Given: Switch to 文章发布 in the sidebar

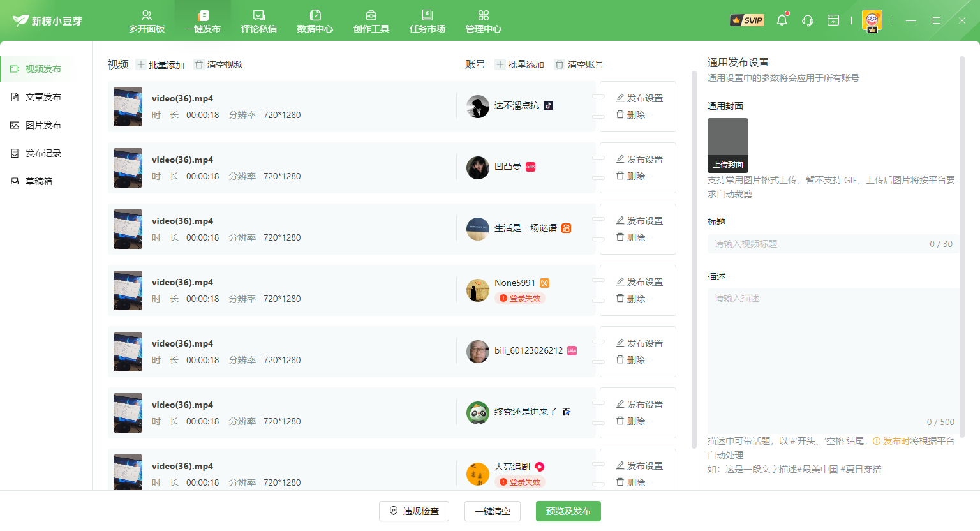Looking at the screenshot, I should pos(43,97).
